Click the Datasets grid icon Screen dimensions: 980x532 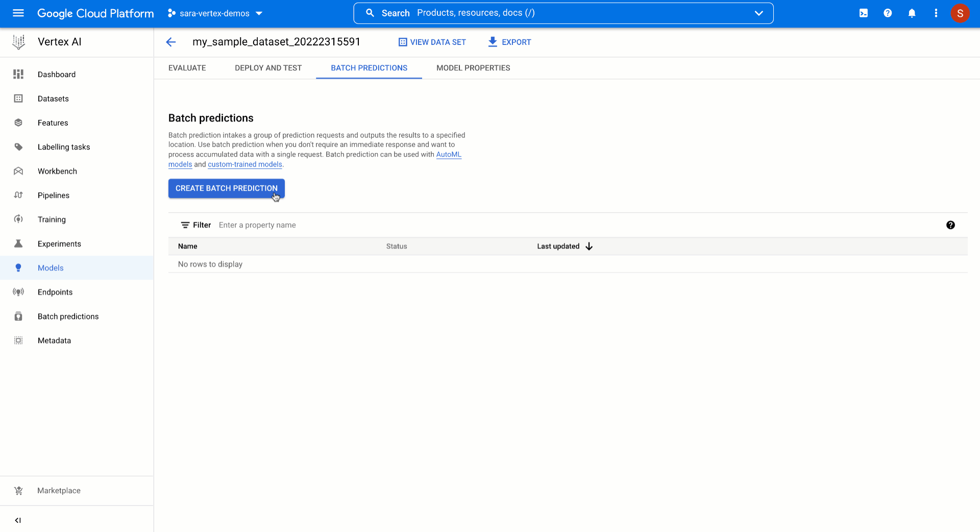(x=18, y=98)
